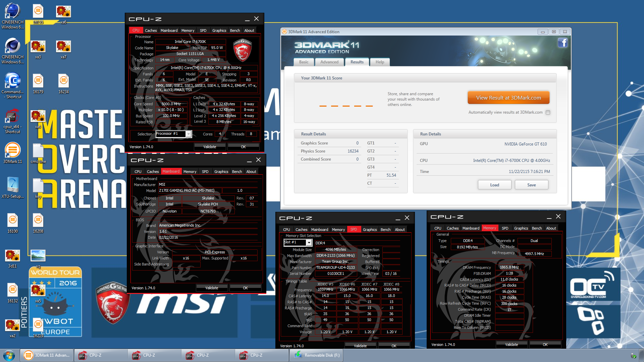Image resolution: width=644 pixels, height=362 pixels.
Task: Select SPD tab in CPU-Z Memory window
Action: [x=505, y=228]
